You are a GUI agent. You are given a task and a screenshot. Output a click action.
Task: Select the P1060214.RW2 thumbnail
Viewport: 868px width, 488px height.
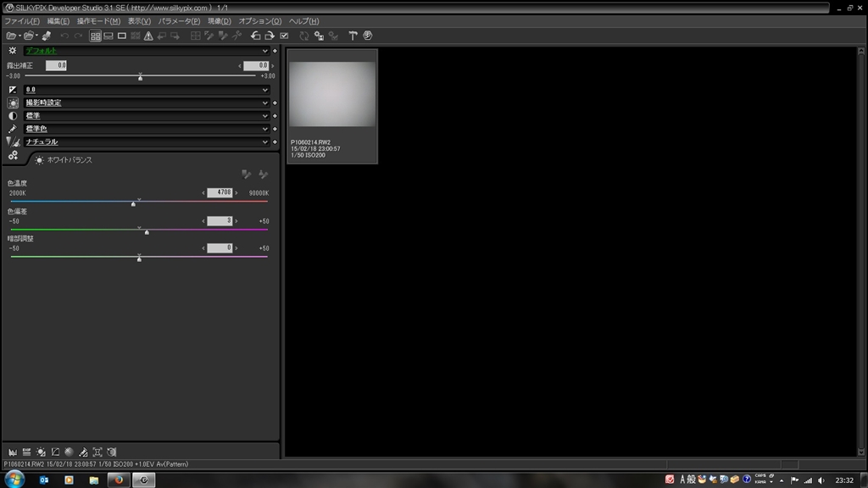tap(332, 106)
